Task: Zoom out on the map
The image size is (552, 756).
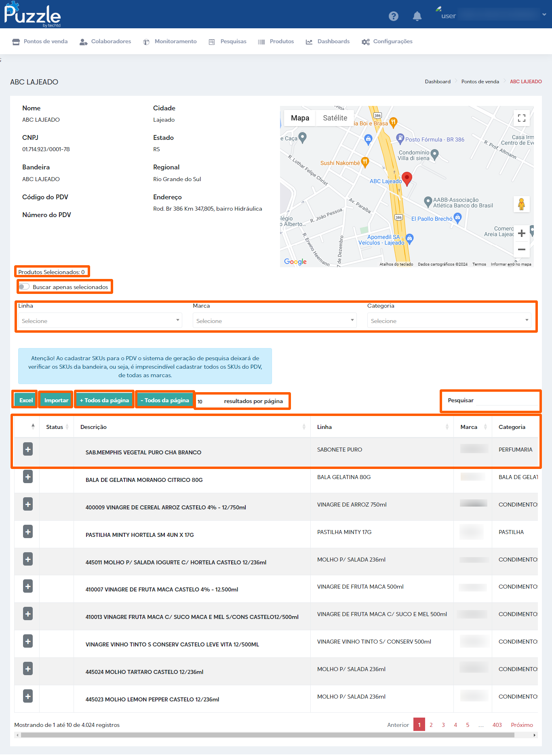Action: pyautogui.click(x=522, y=249)
